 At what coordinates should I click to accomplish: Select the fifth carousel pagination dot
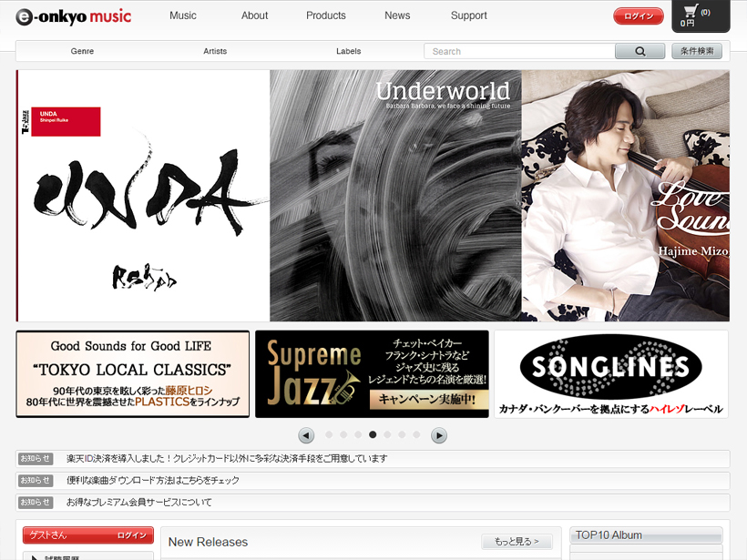[x=387, y=434]
